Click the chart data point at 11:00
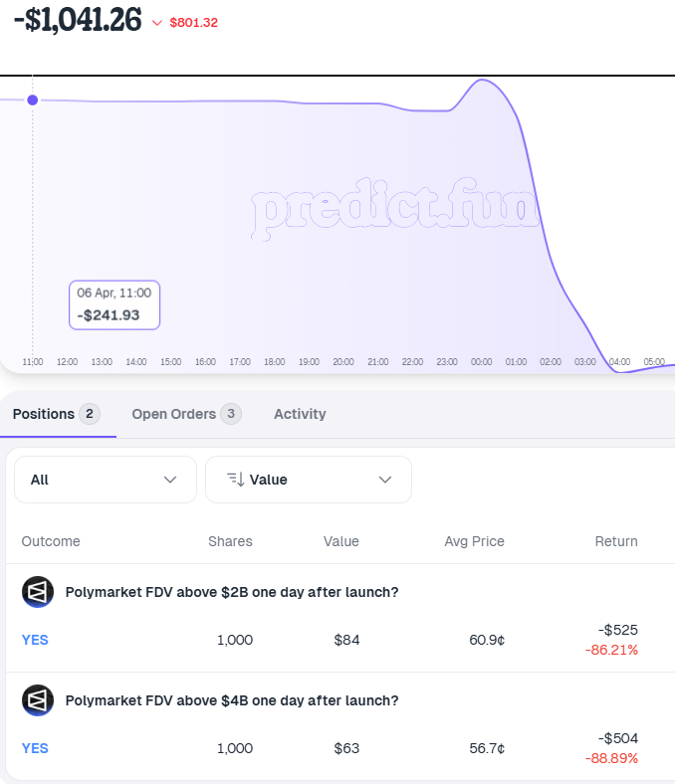This screenshot has width=675, height=784. click(33, 100)
